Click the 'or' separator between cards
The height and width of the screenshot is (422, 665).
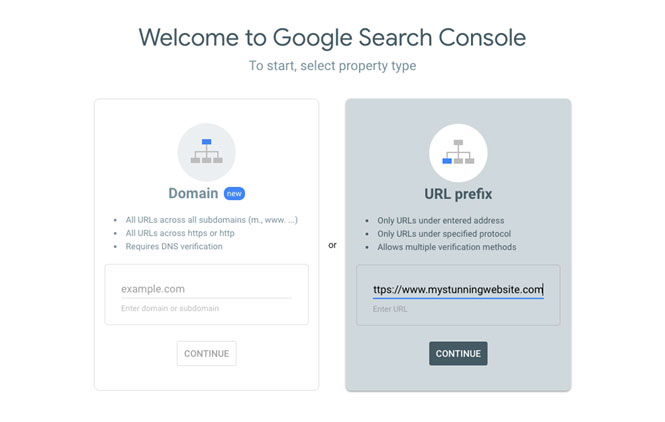pyautogui.click(x=332, y=245)
